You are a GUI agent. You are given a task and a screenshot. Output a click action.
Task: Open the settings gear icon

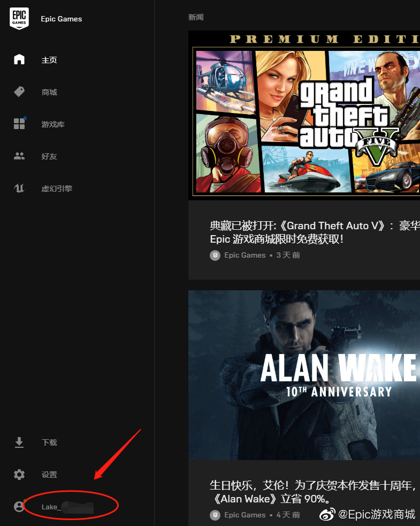pos(19,475)
